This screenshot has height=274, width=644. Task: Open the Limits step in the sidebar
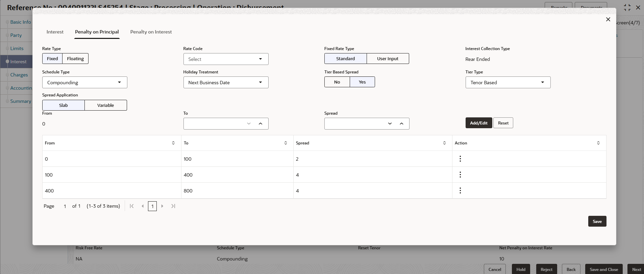17,48
